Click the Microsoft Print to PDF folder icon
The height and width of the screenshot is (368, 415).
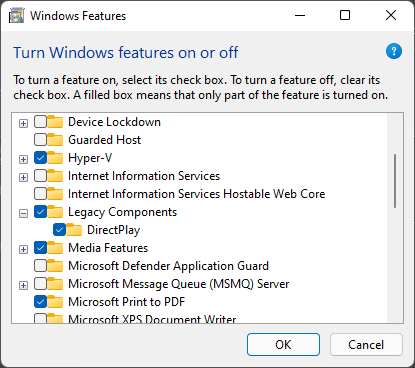click(x=55, y=302)
